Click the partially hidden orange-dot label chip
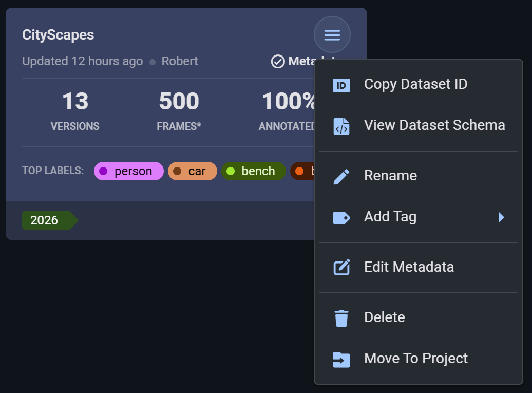 tap(302, 171)
